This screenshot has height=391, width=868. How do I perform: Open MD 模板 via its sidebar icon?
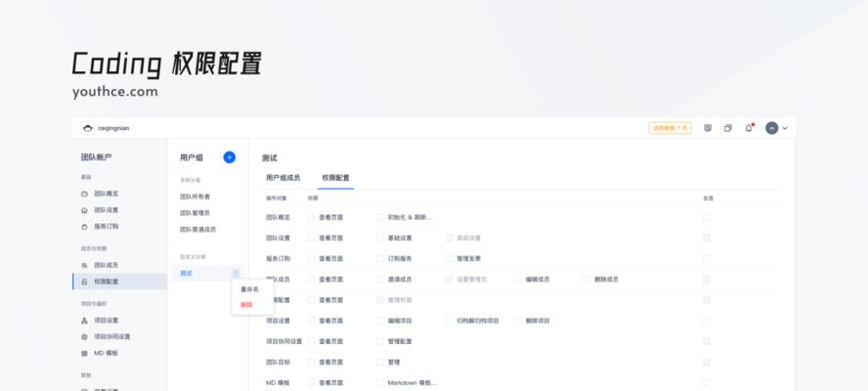click(x=84, y=353)
